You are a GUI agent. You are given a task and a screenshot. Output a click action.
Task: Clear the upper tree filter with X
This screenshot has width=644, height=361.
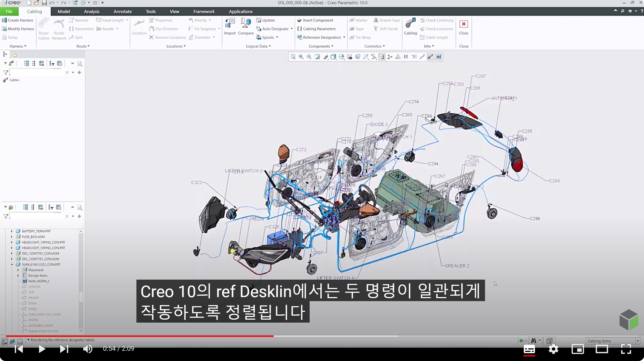[67, 72]
